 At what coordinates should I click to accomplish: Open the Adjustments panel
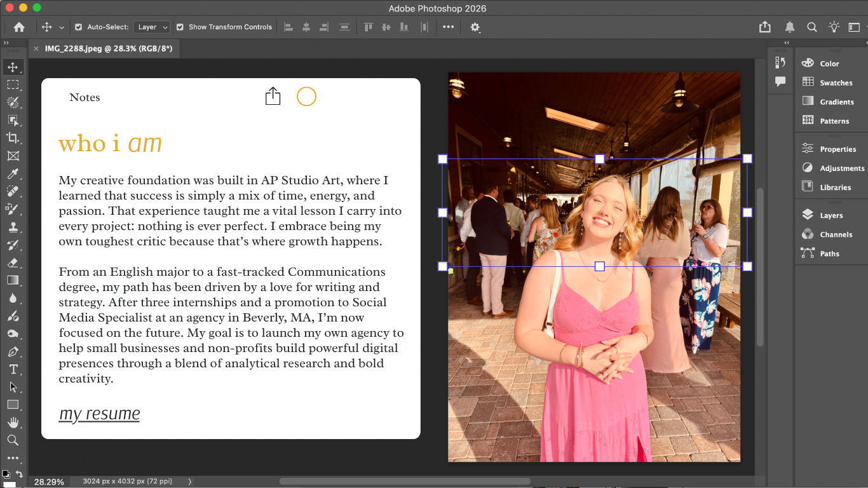tap(841, 168)
